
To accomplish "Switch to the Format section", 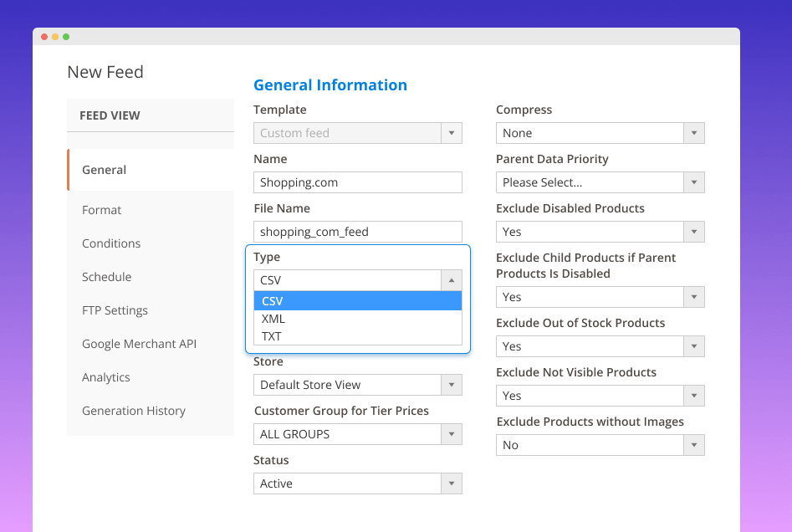I will click(101, 210).
